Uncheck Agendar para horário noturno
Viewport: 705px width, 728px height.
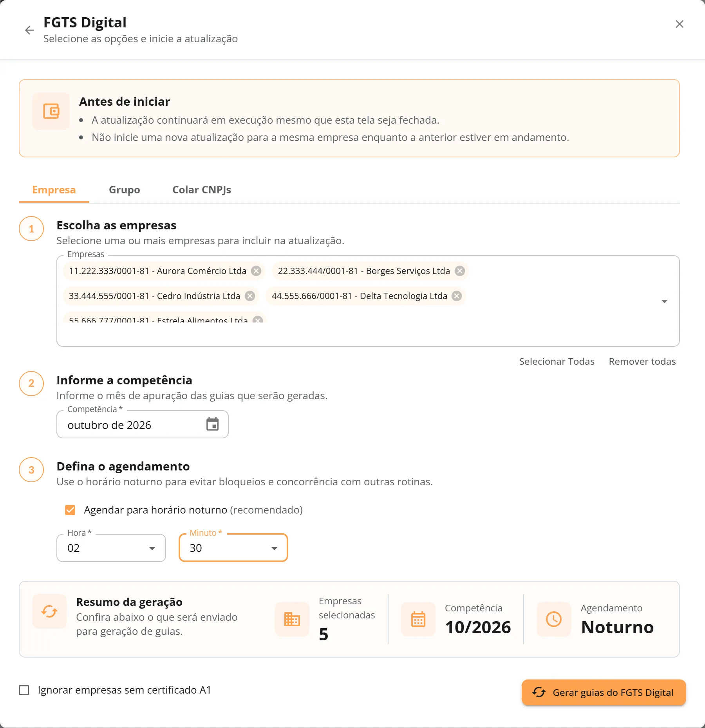70,510
